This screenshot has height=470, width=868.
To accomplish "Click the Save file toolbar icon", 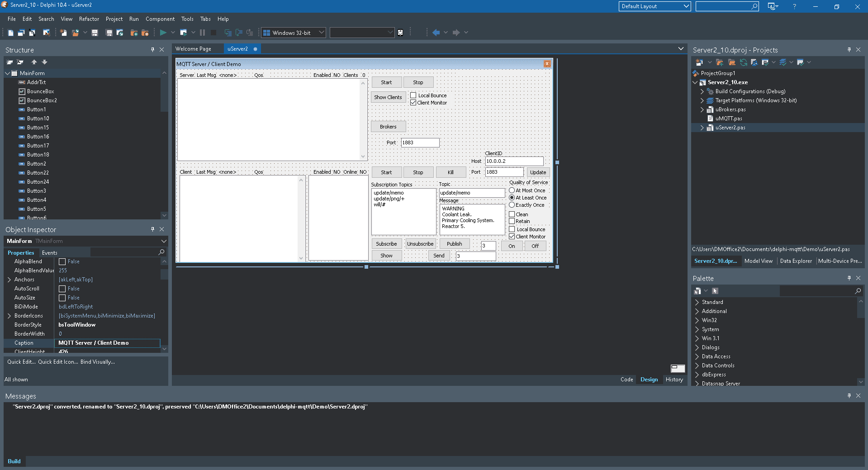I will [x=95, y=33].
